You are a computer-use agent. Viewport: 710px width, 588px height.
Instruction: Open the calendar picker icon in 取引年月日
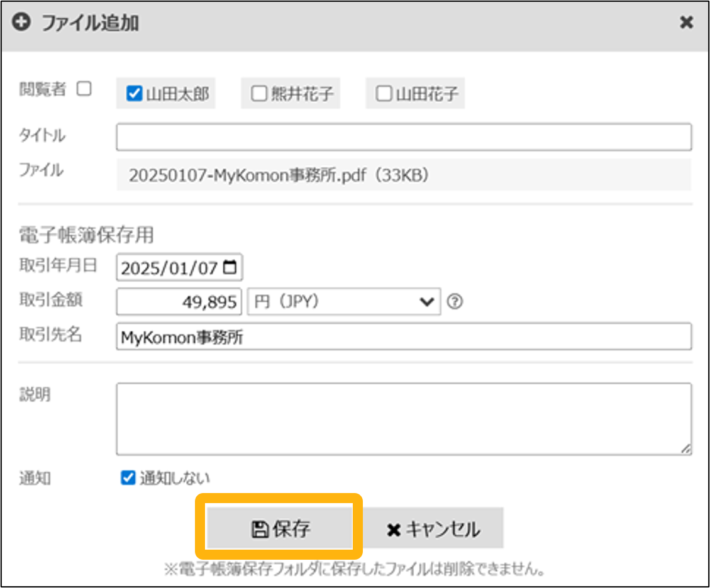231,268
